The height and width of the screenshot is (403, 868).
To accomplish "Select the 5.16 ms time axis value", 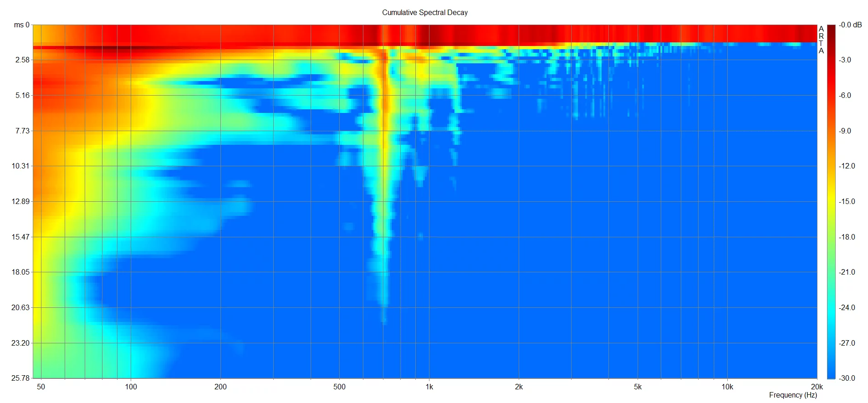I will click(x=22, y=95).
